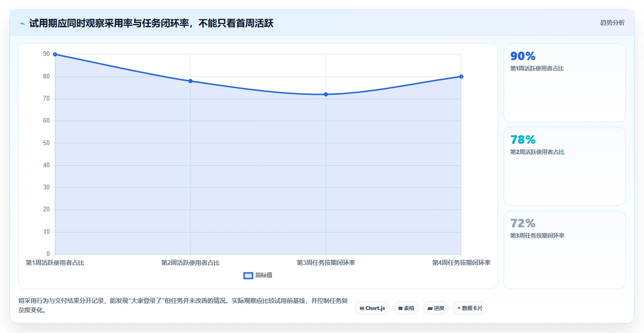
Task: Click the week 2 data point at 78
Action: point(190,81)
